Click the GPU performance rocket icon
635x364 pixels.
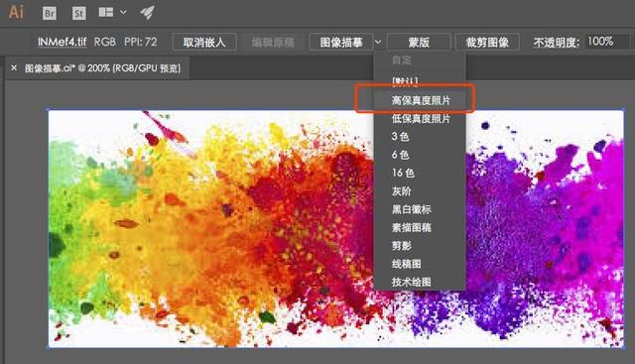point(148,13)
